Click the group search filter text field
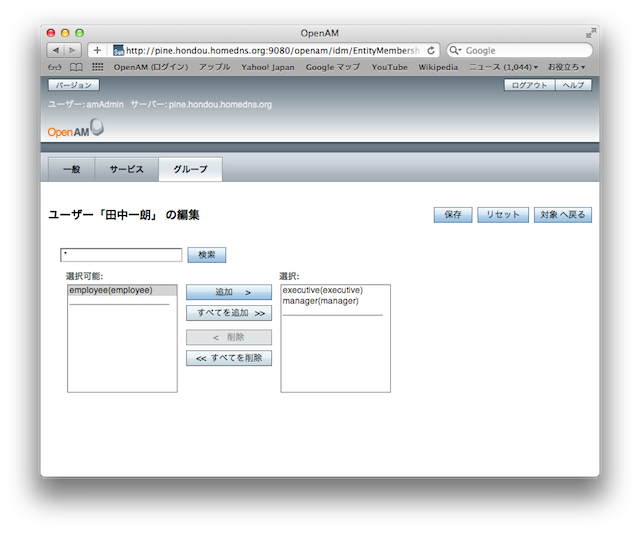The width and height of the screenshot is (640, 533). pos(121,255)
